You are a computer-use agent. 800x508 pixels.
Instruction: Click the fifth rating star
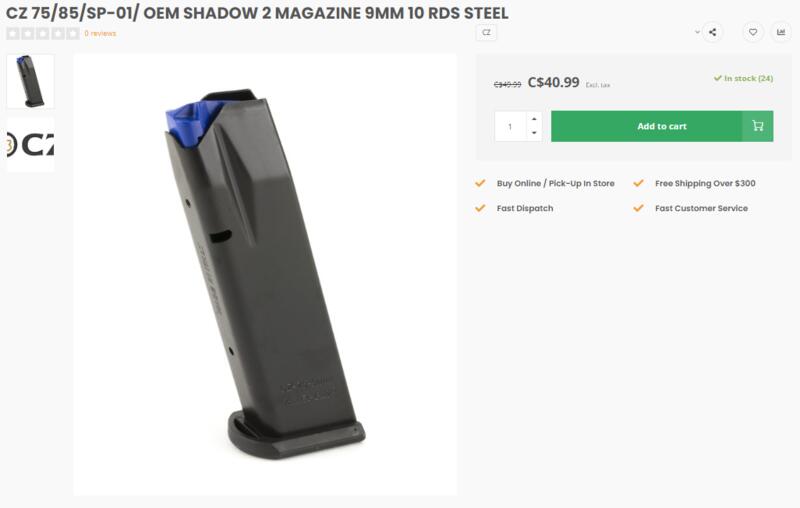click(x=73, y=34)
